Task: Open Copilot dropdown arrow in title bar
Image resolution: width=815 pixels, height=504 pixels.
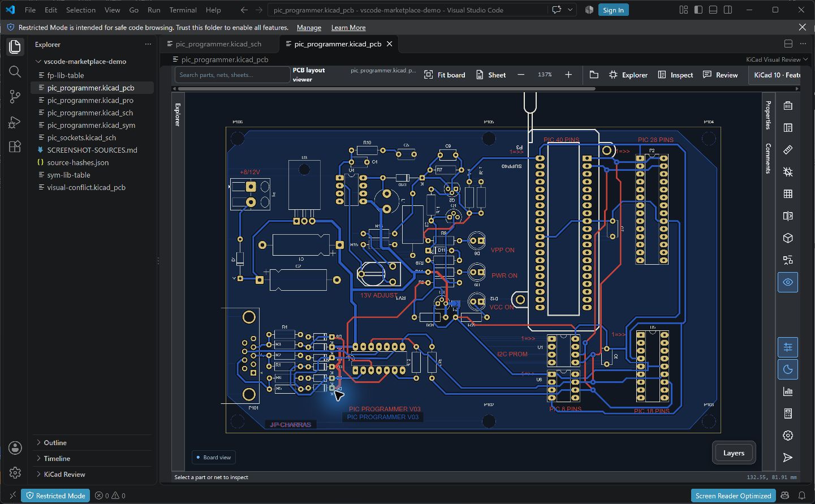Action: point(570,10)
